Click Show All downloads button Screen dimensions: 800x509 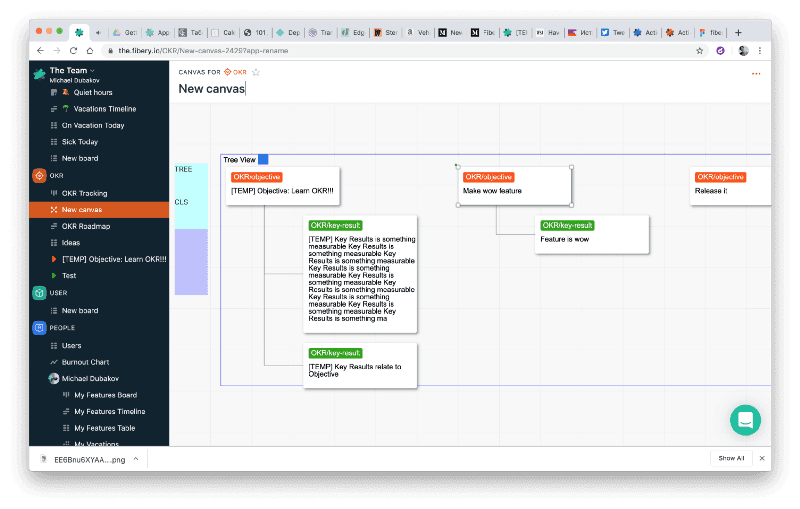[731, 458]
